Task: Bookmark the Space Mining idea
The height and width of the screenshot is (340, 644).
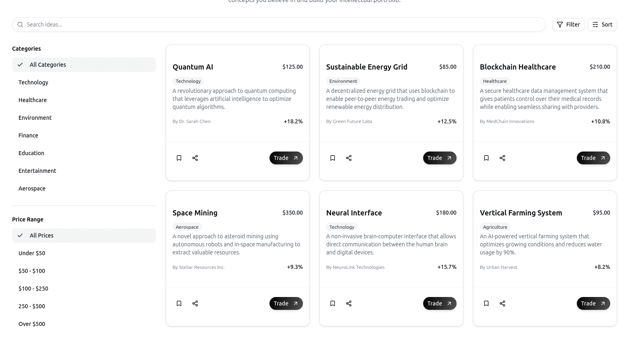Action: (179, 303)
